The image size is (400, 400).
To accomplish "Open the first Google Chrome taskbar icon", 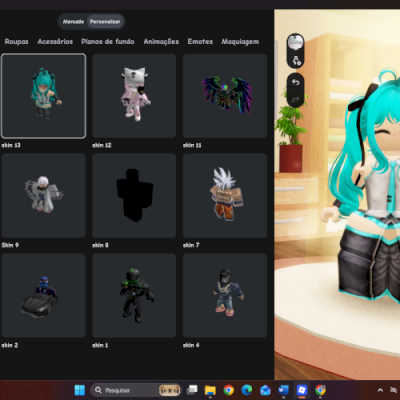I will [x=229, y=390].
